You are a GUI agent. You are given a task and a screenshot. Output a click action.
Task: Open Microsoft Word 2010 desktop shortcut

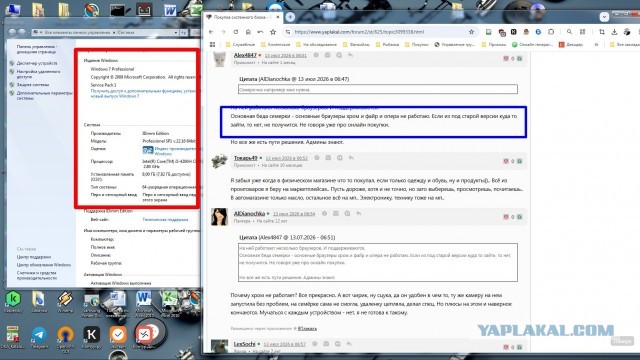pyautogui.click(x=143, y=303)
